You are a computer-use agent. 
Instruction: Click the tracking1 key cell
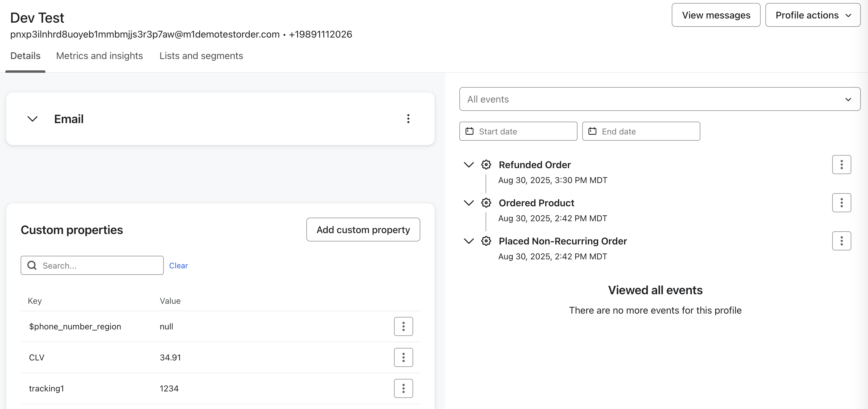[47, 388]
